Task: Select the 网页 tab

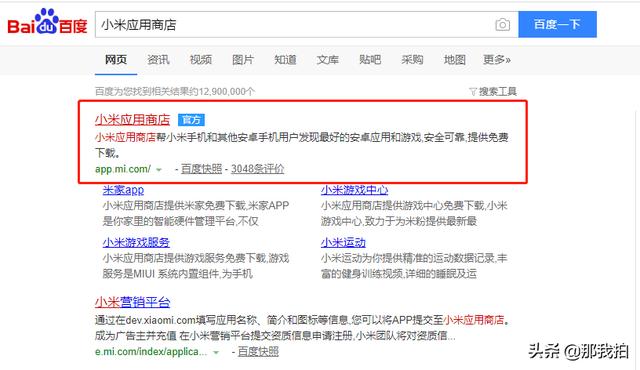Action: pyautogui.click(x=116, y=60)
